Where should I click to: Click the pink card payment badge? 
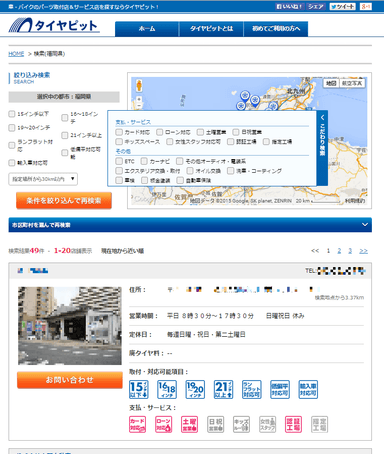pos(137,424)
